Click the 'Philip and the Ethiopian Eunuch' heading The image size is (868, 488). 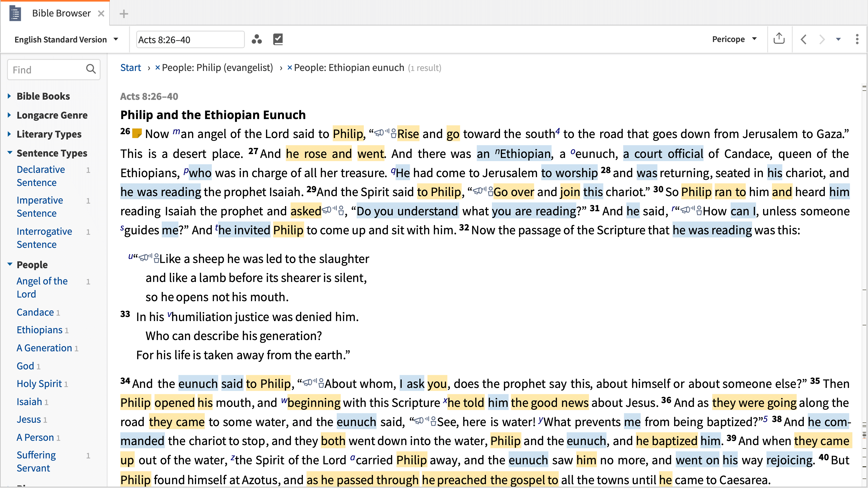pyautogui.click(x=213, y=115)
